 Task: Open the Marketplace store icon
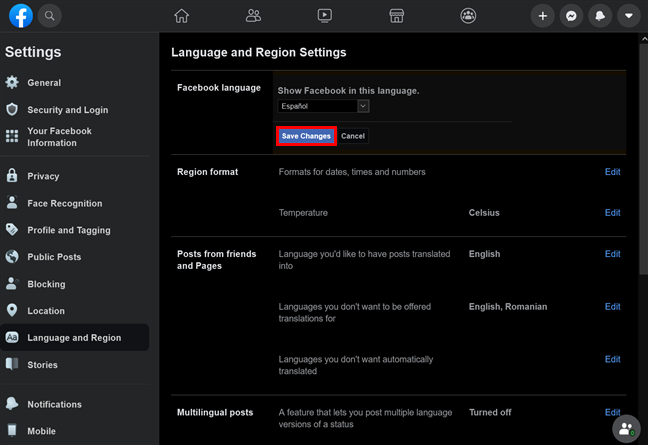[x=396, y=16]
